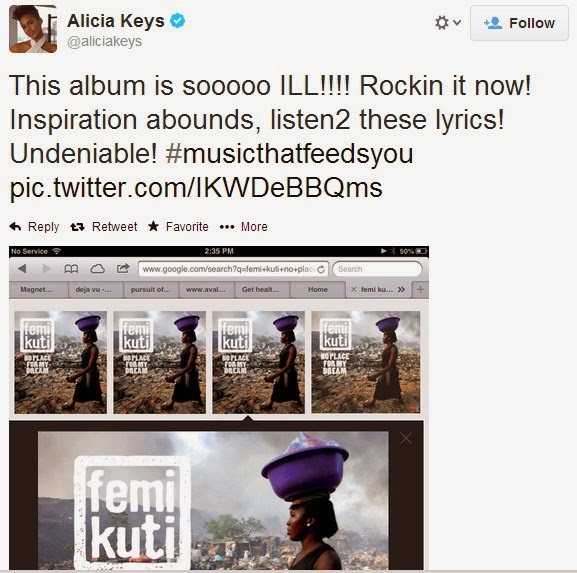Click the Safari Search field
This screenshot has height=573, width=577.
click(x=377, y=269)
